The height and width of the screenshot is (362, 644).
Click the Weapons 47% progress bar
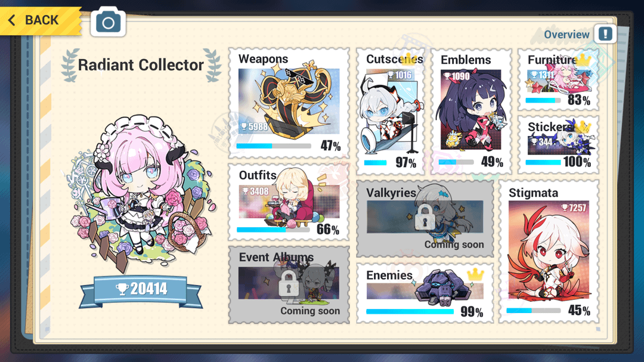coord(274,146)
